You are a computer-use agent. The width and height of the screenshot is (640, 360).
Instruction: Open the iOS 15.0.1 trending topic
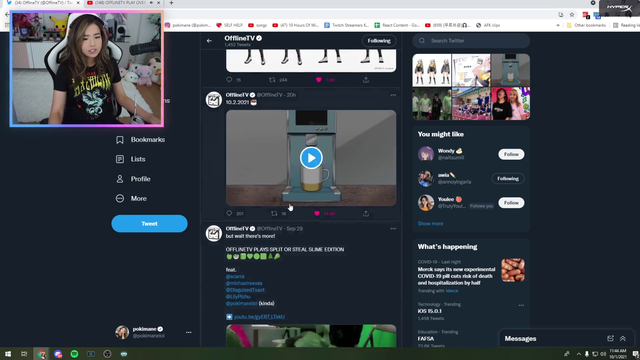click(x=429, y=311)
